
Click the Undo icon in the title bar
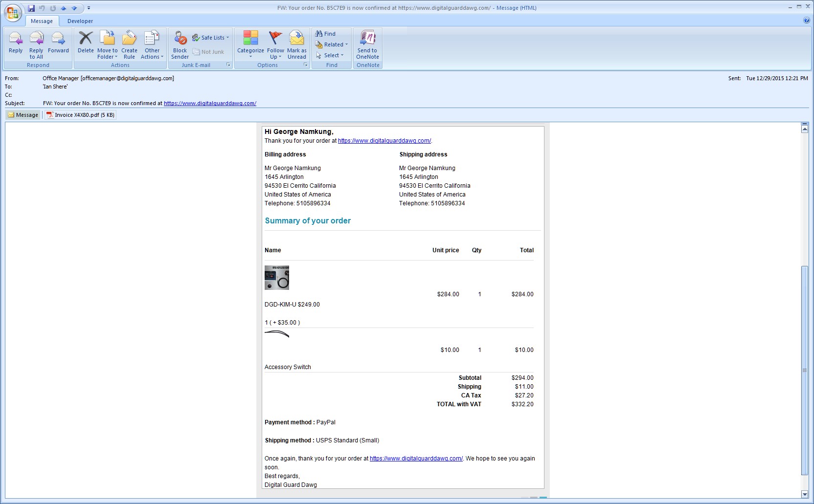pos(42,8)
